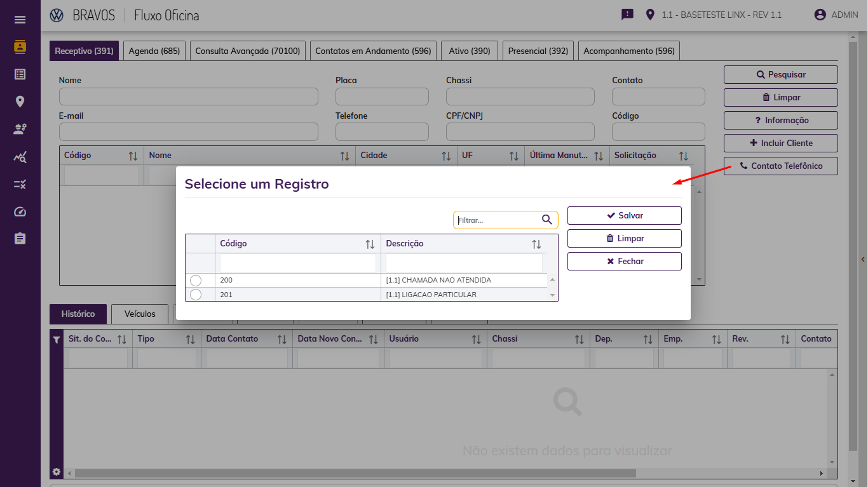Image resolution: width=868 pixels, height=487 pixels.
Task: Open the speedometer dashboard sidebar icon
Action: (x=20, y=211)
